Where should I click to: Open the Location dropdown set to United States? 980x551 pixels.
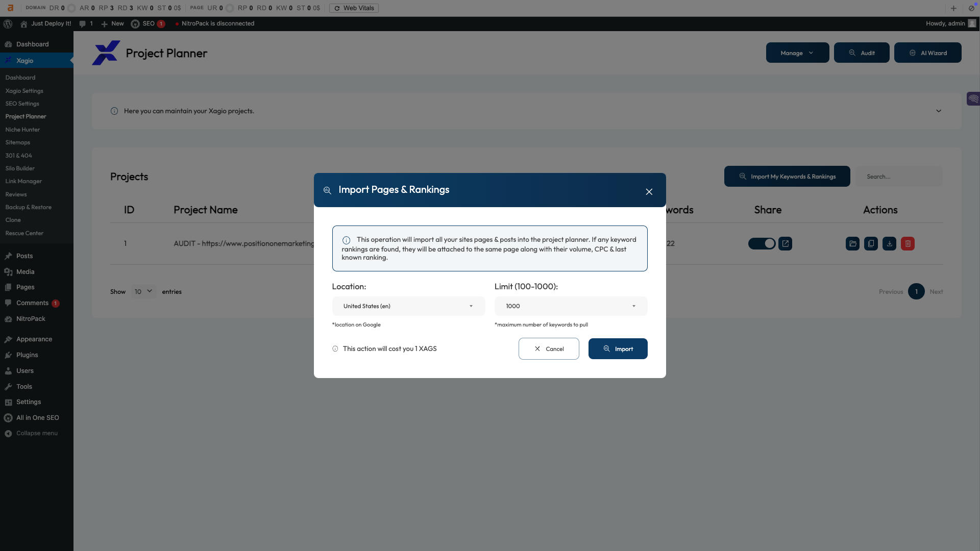point(408,306)
